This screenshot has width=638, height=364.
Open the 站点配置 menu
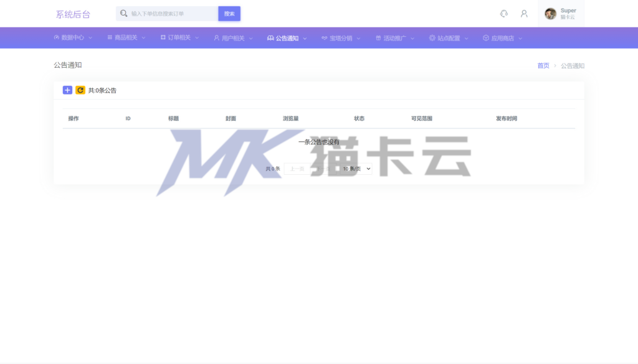(x=449, y=38)
